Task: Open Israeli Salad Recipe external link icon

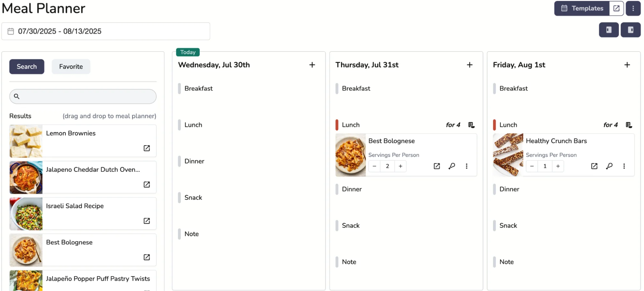Action: click(147, 221)
